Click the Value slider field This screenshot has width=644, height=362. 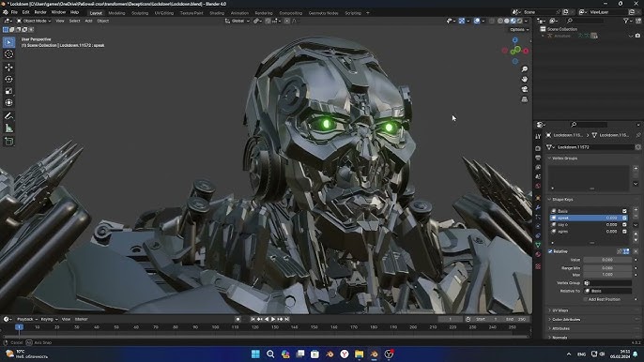607,260
